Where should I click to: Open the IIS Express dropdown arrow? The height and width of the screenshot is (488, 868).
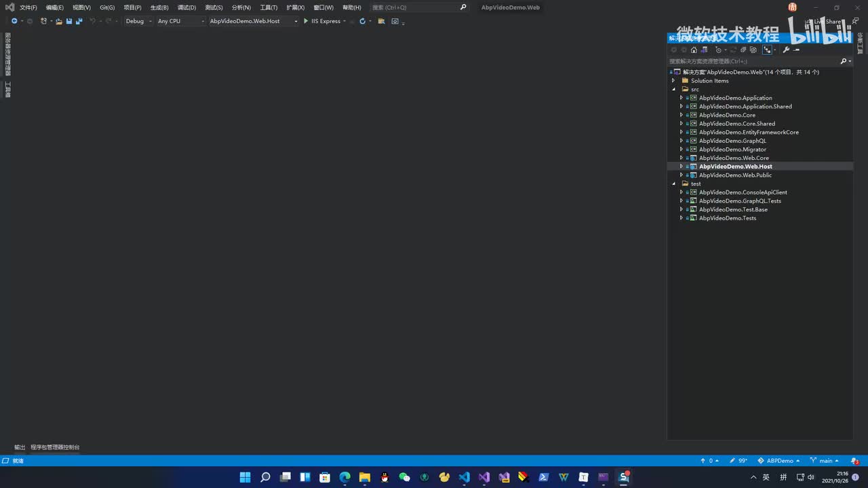tap(344, 21)
